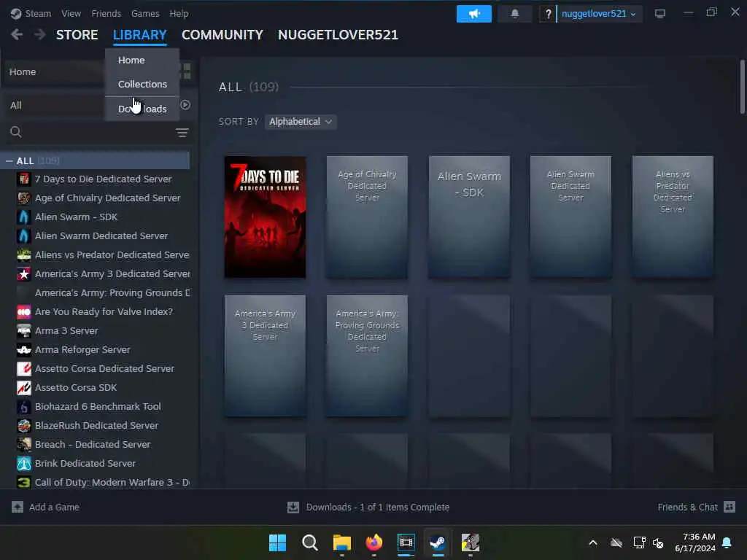Open Age of Chivalry Dedicated Server tile
The image size is (747, 560).
(368, 217)
